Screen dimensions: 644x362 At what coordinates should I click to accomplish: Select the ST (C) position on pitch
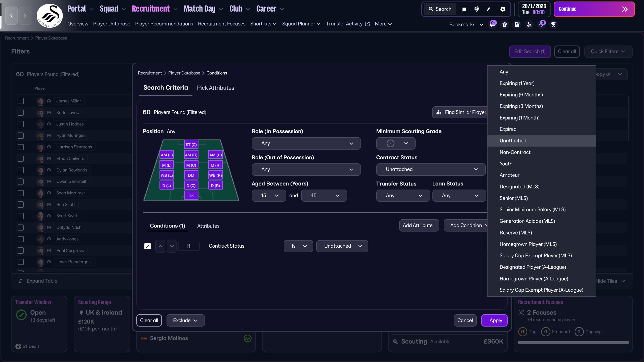[191, 145]
